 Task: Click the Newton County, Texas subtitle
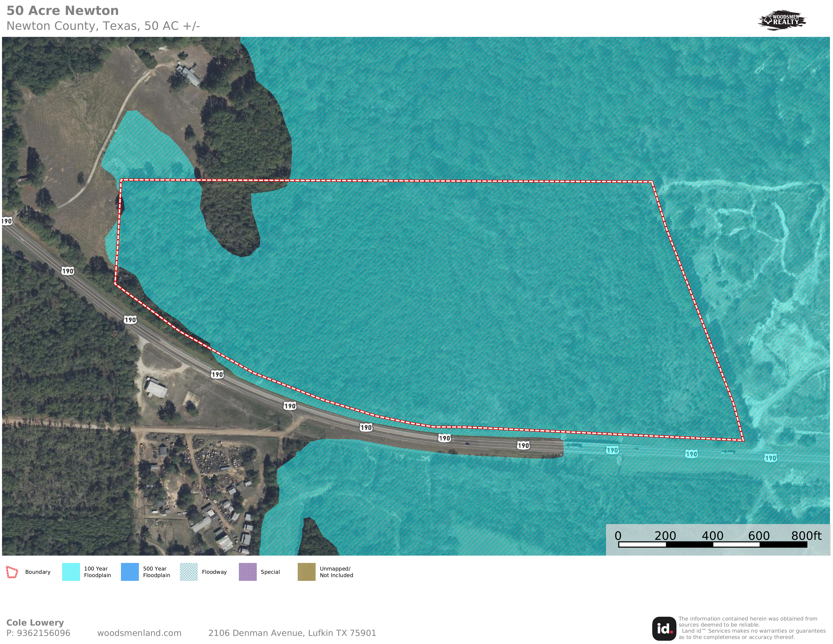click(x=103, y=26)
